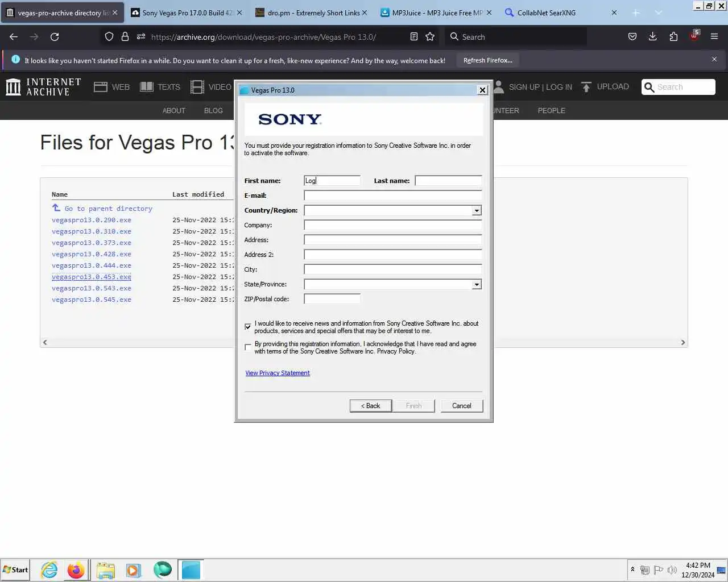Reload the page with refresh icon

55,36
